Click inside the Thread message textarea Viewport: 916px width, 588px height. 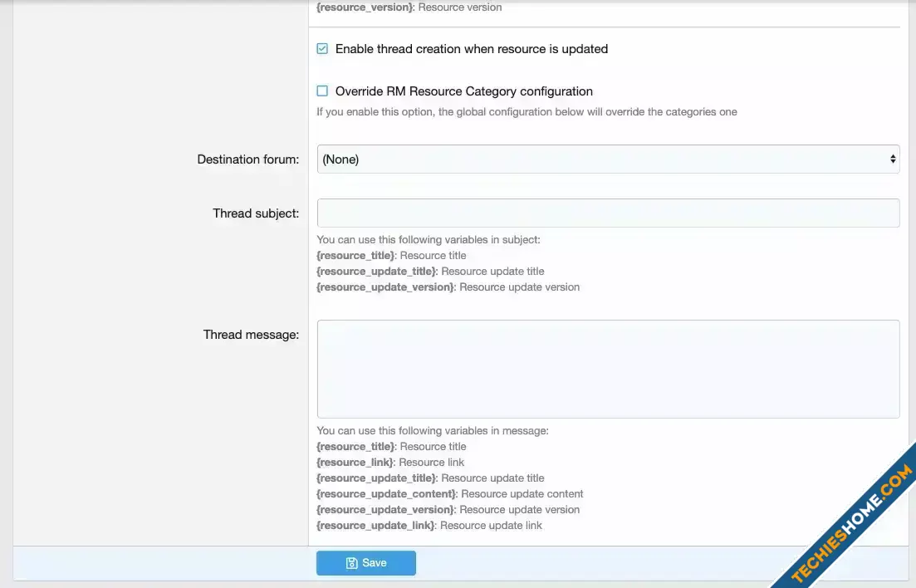pos(608,369)
